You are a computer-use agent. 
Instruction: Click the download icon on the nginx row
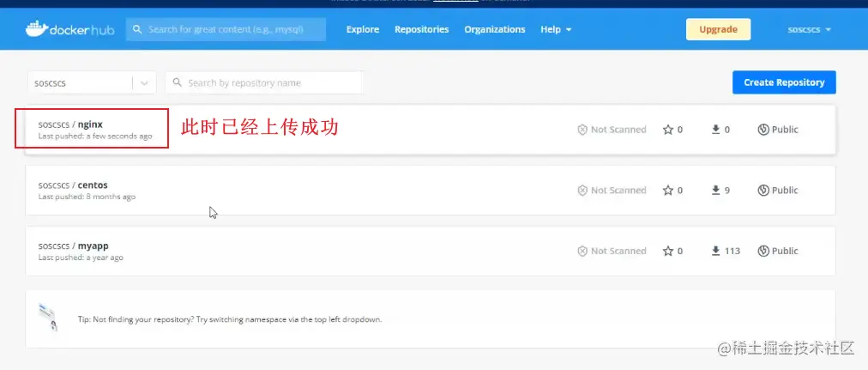coord(716,130)
